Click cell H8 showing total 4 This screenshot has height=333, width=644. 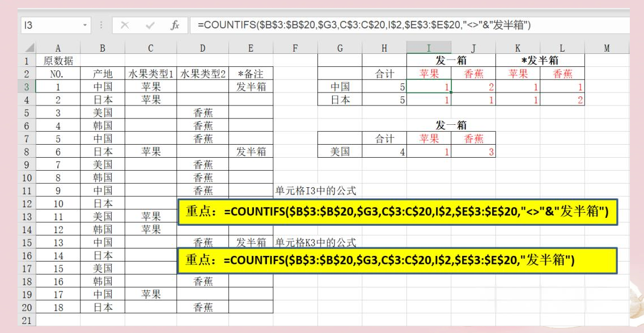pos(384,151)
